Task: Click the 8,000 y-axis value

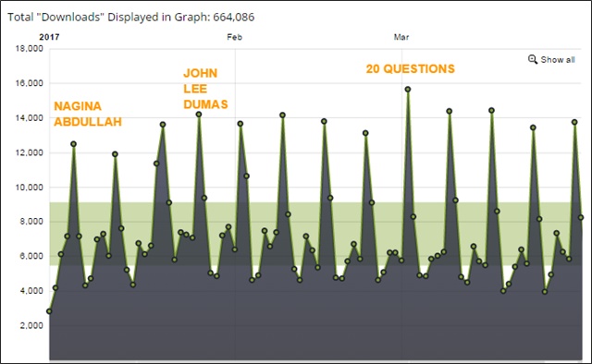Action: [x=31, y=222]
